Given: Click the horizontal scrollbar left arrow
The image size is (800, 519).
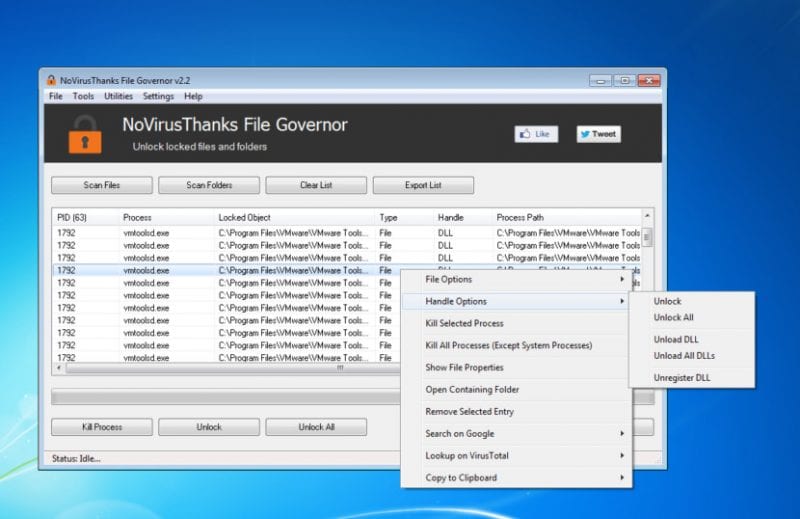Looking at the screenshot, I should click(x=59, y=368).
